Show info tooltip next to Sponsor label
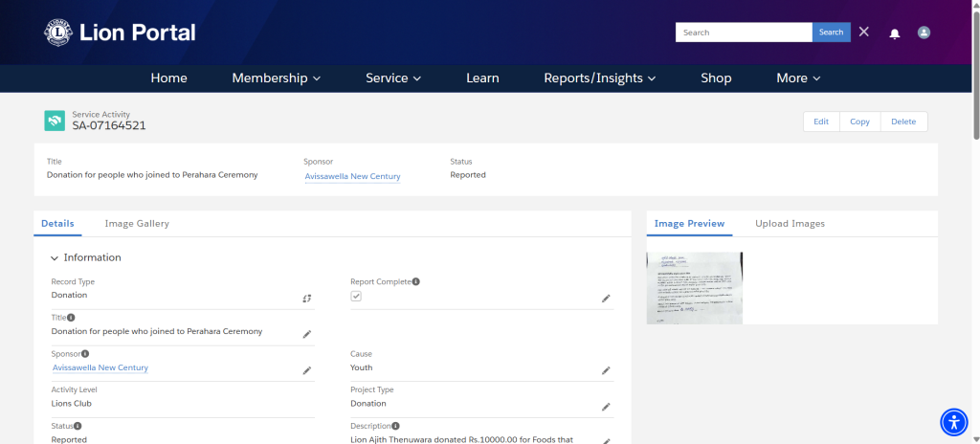This screenshot has width=980, height=444. (85, 353)
